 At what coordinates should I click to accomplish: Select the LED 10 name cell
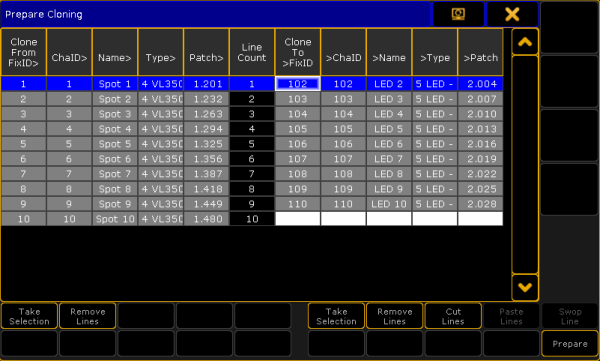(x=389, y=204)
